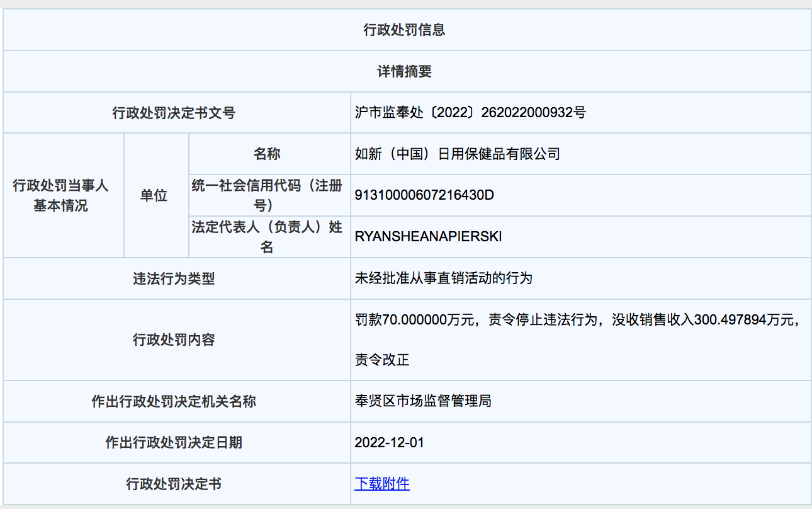Select the 责令改正 line
Image resolution: width=812 pixels, height=509 pixels.
click(382, 360)
